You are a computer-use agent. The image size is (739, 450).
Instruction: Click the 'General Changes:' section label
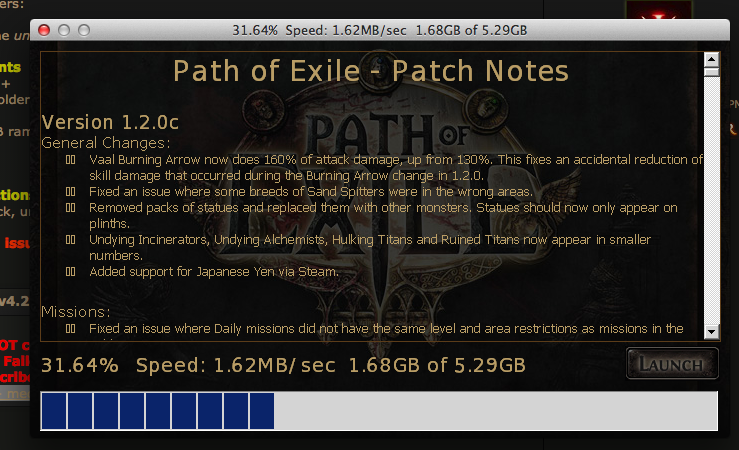coord(106,143)
